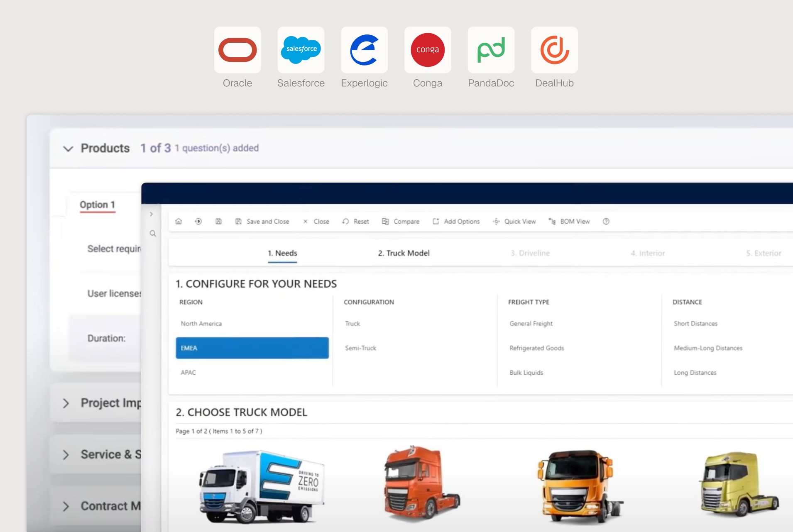793x532 pixels.
Task: Select the Experlogic logo icon
Action: pyautogui.click(x=364, y=50)
